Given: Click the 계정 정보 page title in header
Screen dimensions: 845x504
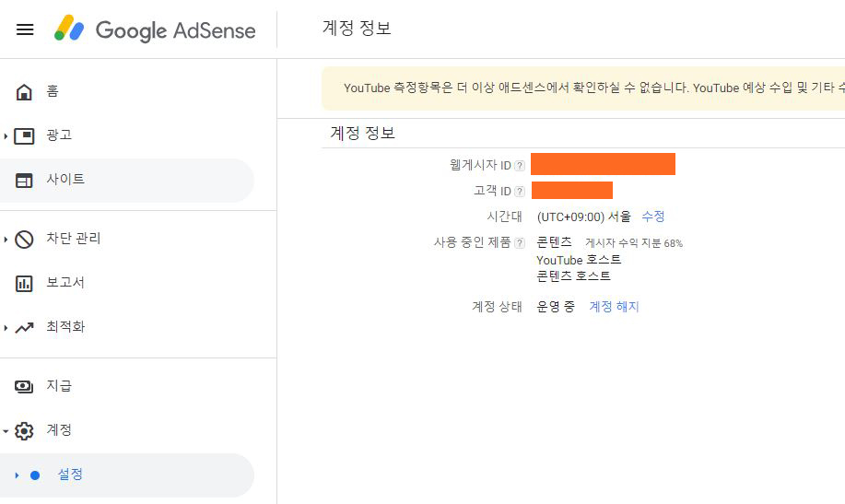Looking at the screenshot, I should pos(357,28).
